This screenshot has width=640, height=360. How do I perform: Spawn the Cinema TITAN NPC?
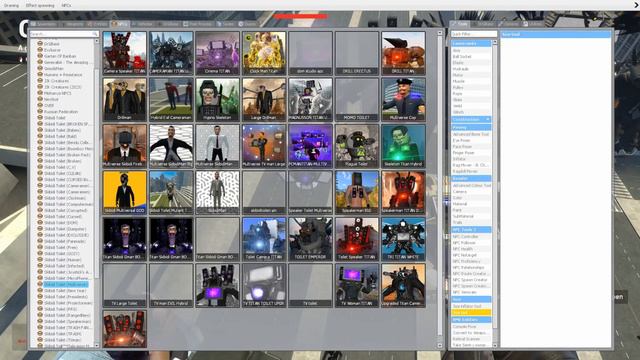pyautogui.click(x=218, y=53)
